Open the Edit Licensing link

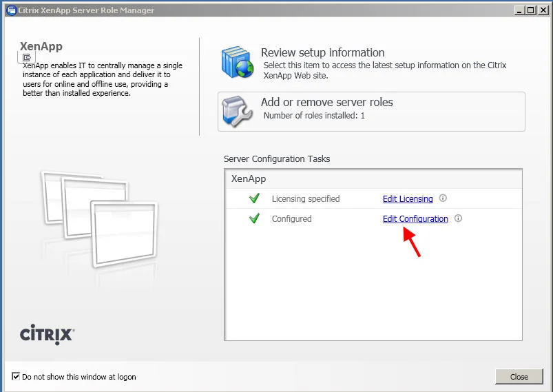click(408, 198)
